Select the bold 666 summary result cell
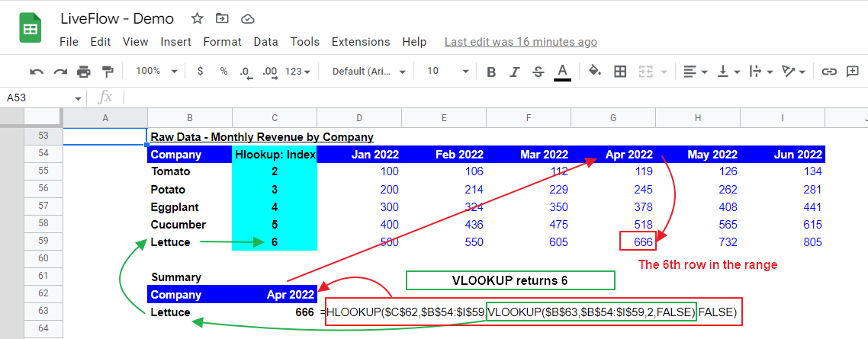 275,312
